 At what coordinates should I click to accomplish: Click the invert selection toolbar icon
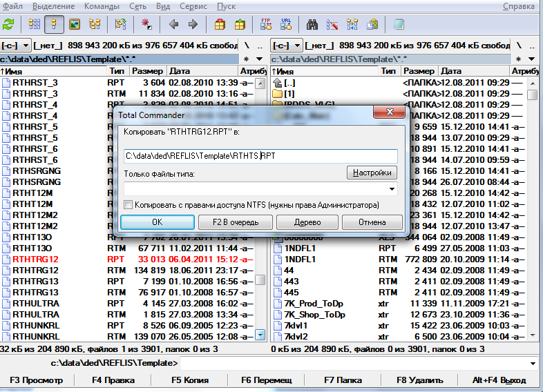[120, 24]
